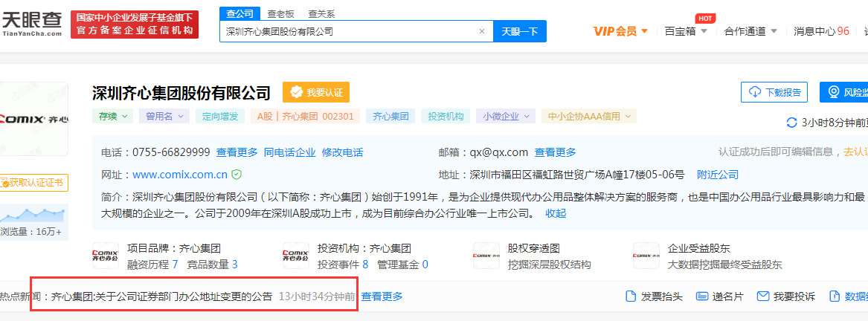Click the 定向增发 tag

coord(219,116)
